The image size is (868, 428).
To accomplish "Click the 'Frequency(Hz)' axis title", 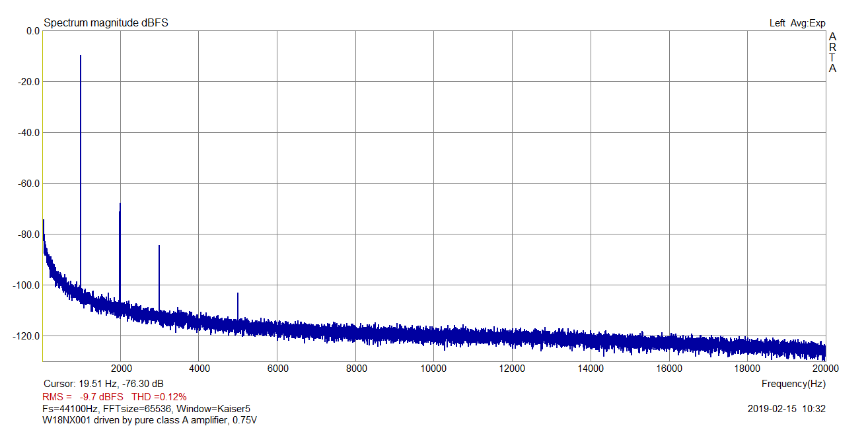I will point(793,384).
